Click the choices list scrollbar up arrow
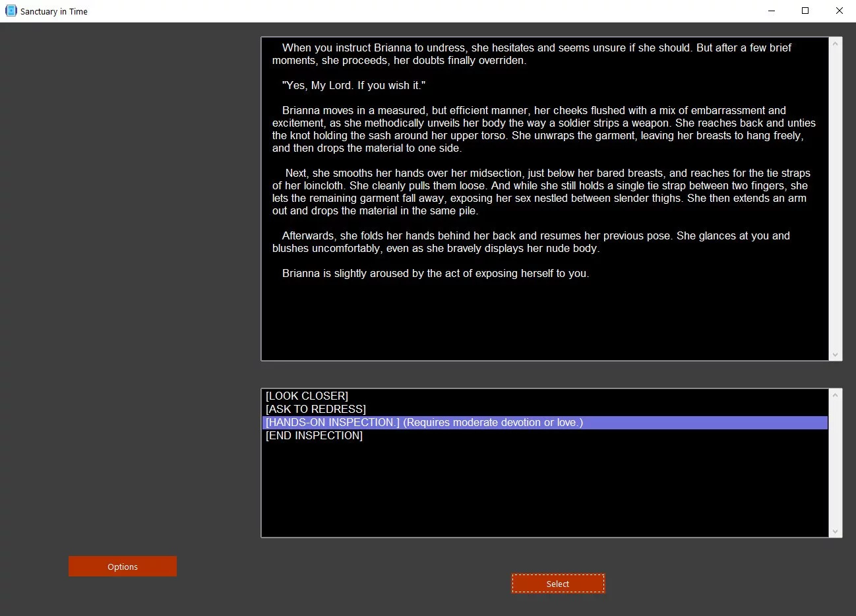This screenshot has width=856, height=616. tap(836, 395)
